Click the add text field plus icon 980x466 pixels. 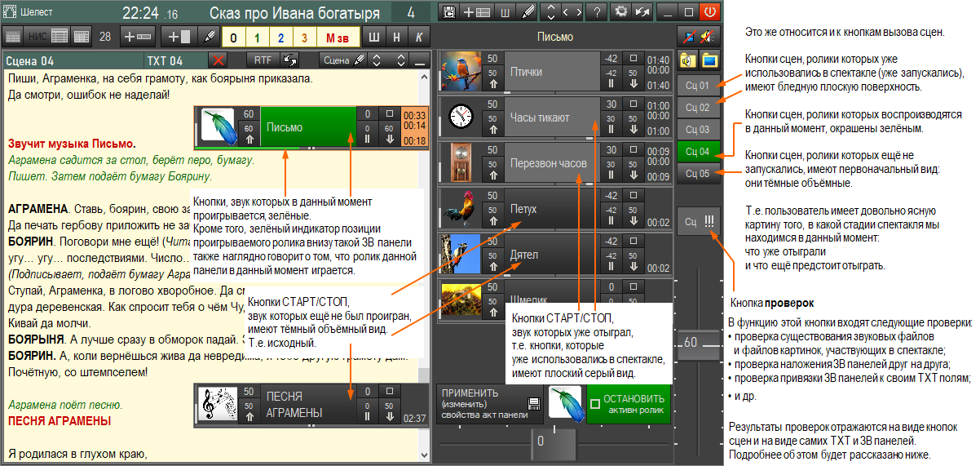coord(138,37)
